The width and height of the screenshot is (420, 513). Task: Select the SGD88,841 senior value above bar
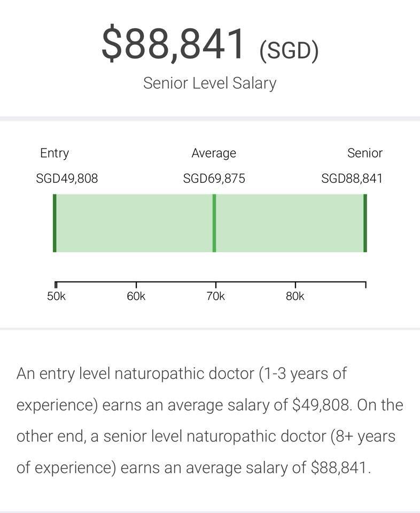point(352,178)
